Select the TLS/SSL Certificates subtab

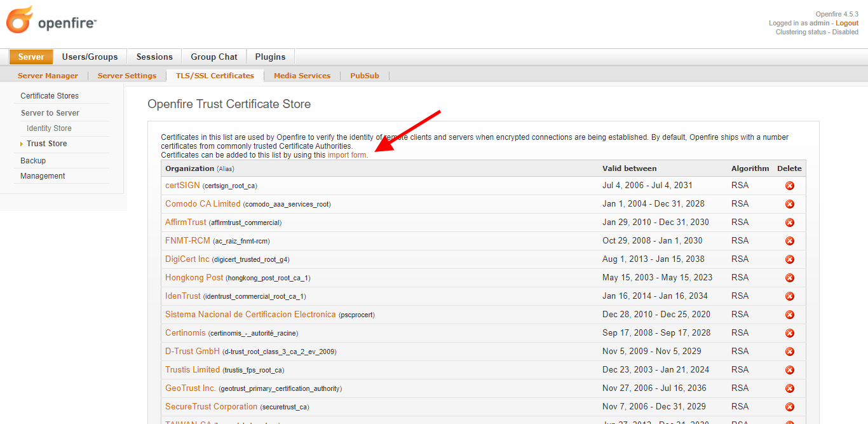pos(215,76)
